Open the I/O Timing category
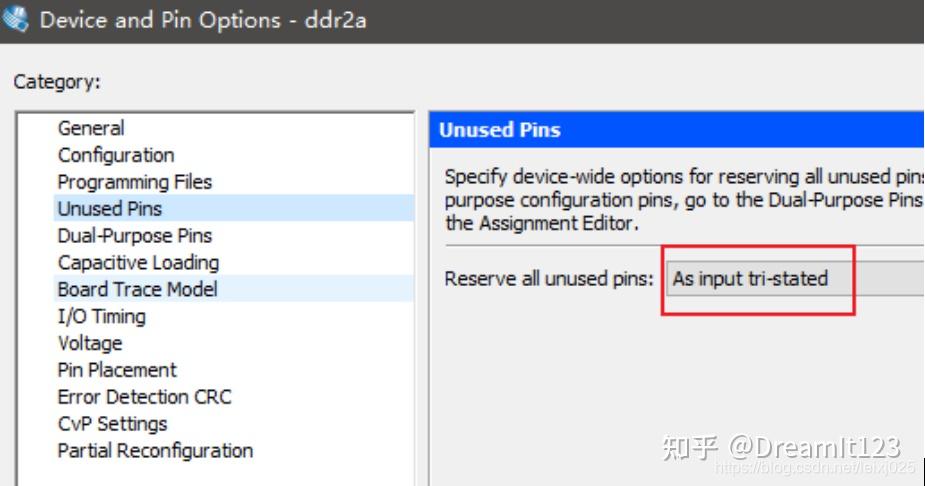Viewport: 925px width, 486px height. 101,317
